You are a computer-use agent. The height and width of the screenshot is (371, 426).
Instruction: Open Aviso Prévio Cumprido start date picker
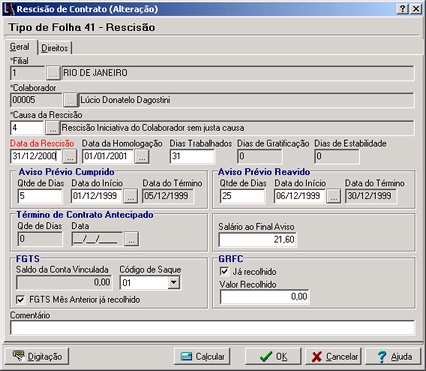[x=131, y=196]
